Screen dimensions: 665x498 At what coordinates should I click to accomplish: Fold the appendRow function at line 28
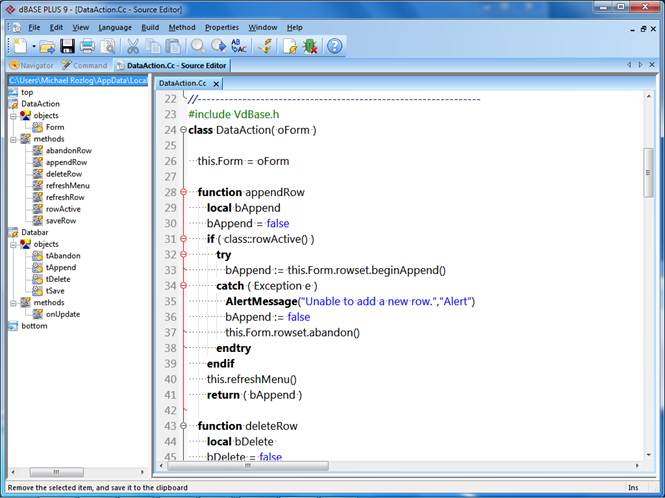coord(185,192)
